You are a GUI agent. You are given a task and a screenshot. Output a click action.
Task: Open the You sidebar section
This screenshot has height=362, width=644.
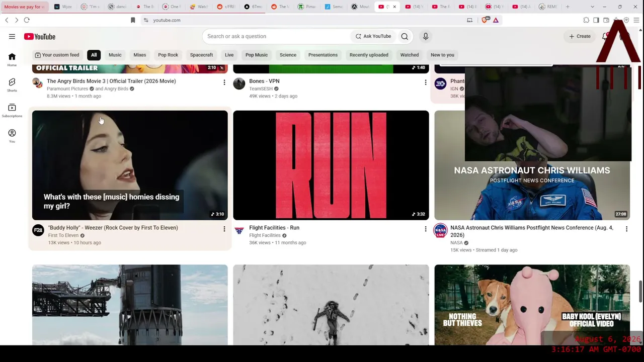click(12, 136)
